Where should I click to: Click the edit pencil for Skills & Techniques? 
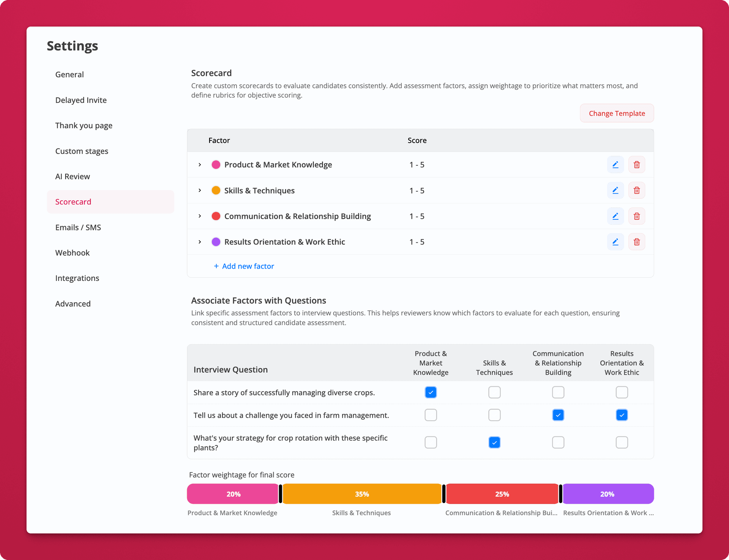pyautogui.click(x=615, y=190)
